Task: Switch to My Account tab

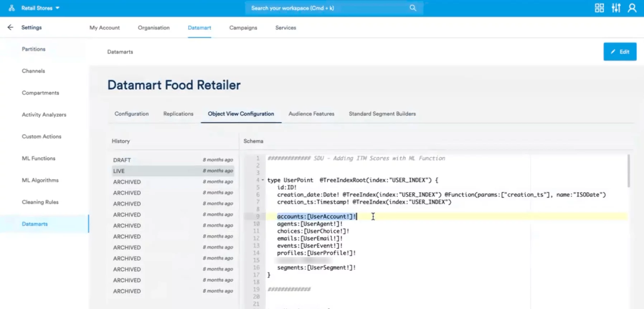Action: [x=105, y=28]
